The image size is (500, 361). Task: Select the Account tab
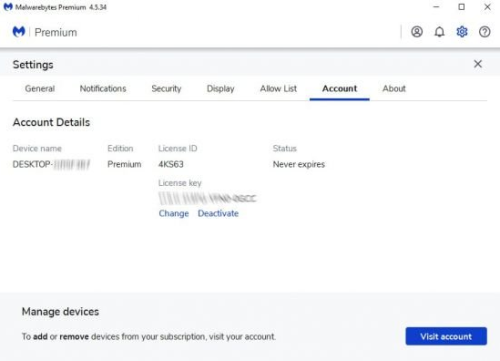pyautogui.click(x=339, y=89)
